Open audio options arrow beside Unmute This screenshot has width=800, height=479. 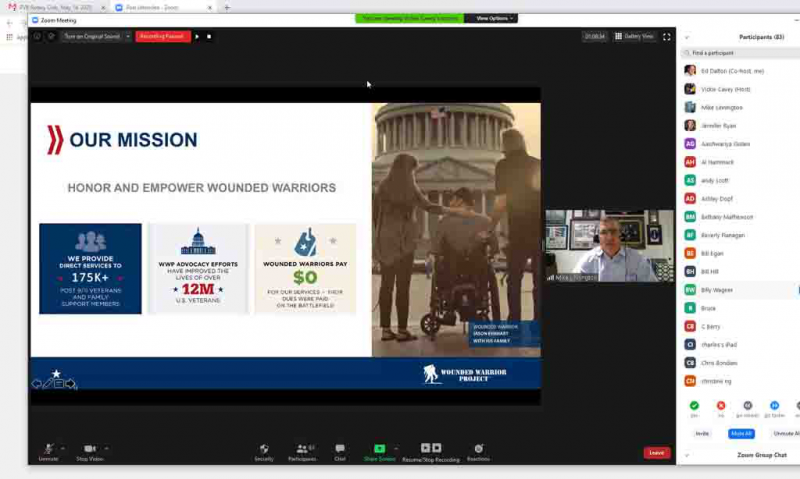point(63,448)
